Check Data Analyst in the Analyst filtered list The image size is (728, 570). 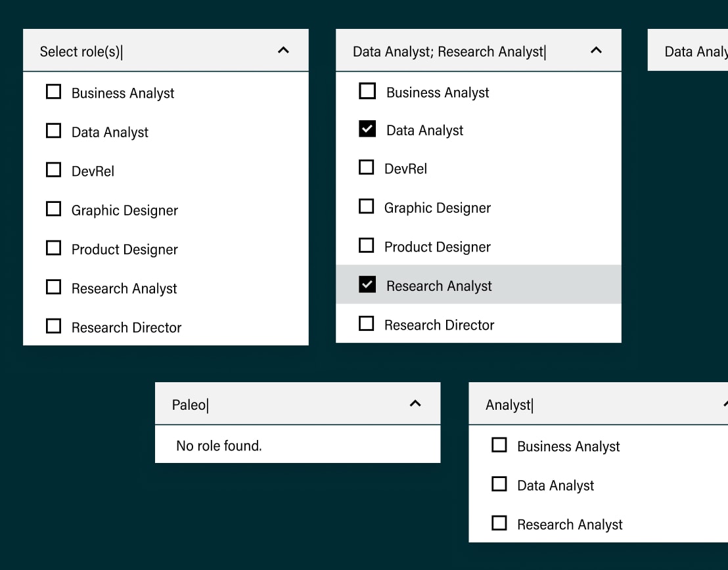pyautogui.click(x=499, y=484)
